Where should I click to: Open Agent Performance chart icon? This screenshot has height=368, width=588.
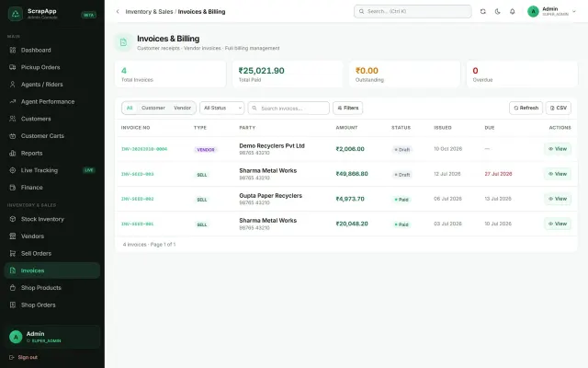pyautogui.click(x=12, y=101)
